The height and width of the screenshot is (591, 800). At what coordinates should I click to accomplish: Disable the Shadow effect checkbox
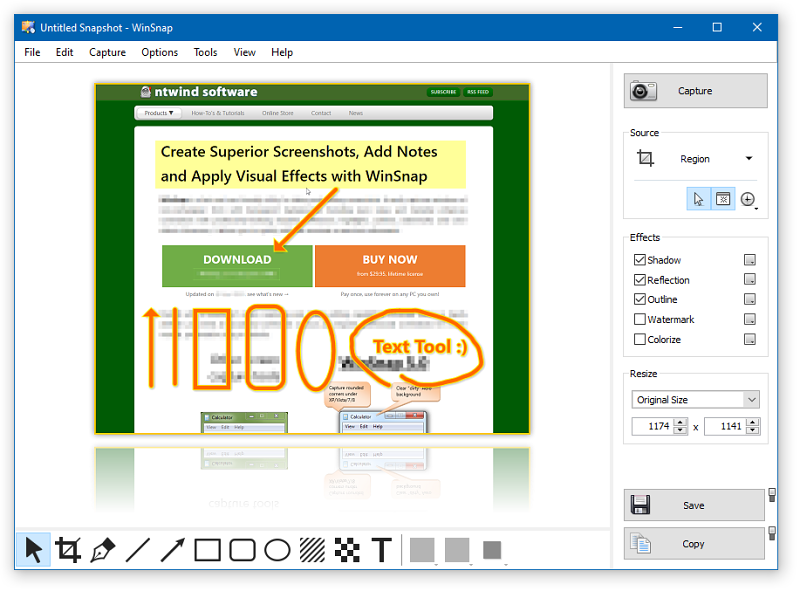pyautogui.click(x=639, y=260)
